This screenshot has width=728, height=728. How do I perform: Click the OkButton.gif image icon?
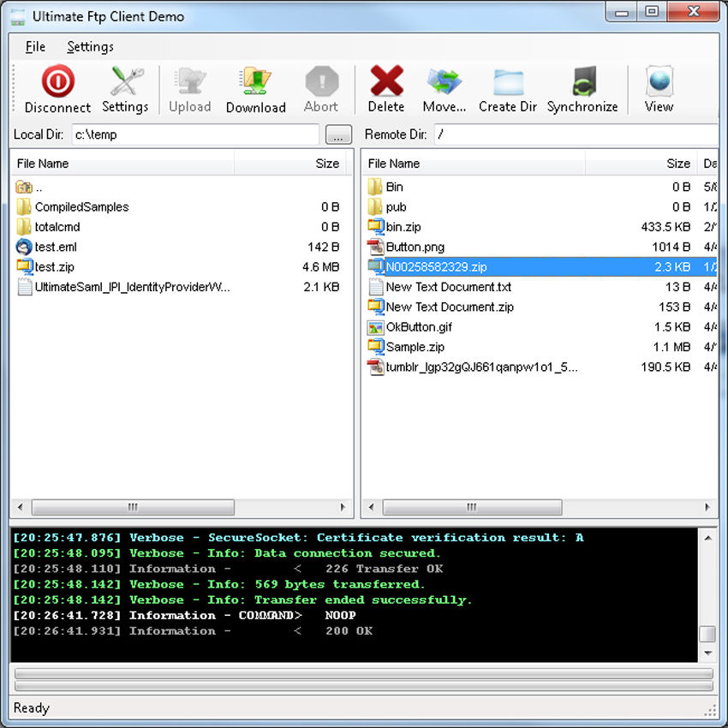[x=375, y=327]
